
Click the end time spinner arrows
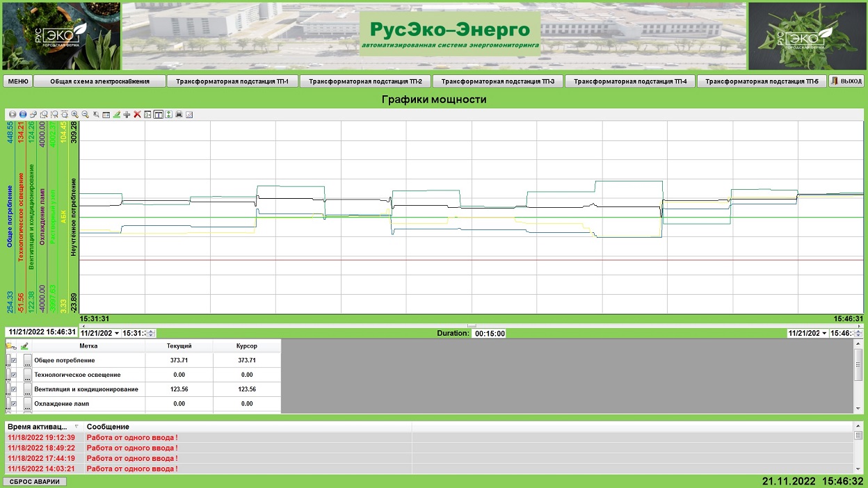click(x=860, y=333)
